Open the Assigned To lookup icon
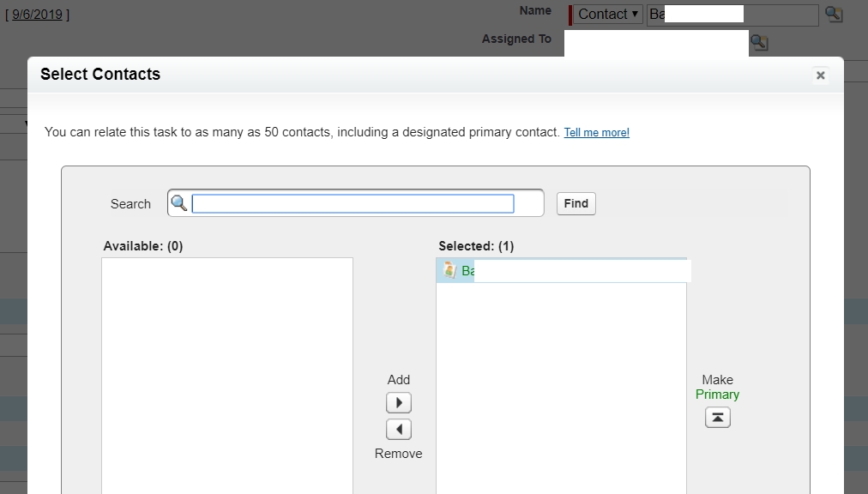This screenshot has height=494, width=868. 759,41
